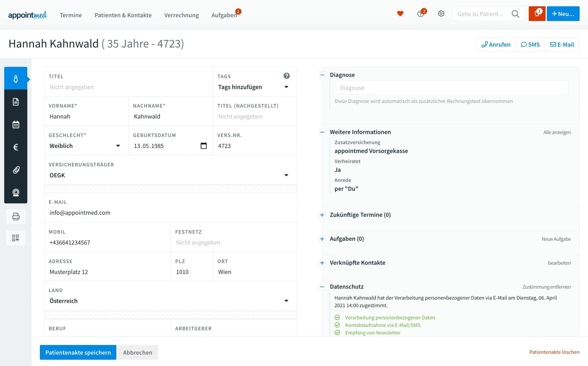Open the paperclip attachments sidebar icon

point(16,170)
